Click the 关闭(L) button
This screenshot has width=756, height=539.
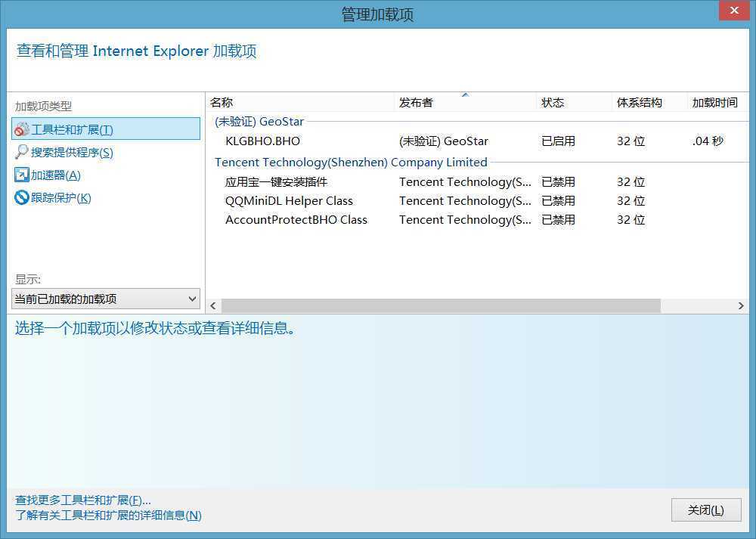click(x=706, y=510)
